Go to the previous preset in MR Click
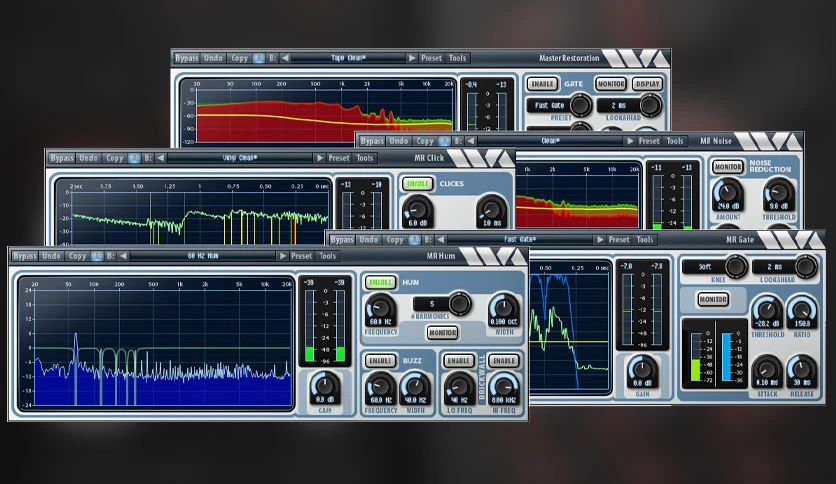Image resolution: width=836 pixels, height=484 pixels. point(160,158)
